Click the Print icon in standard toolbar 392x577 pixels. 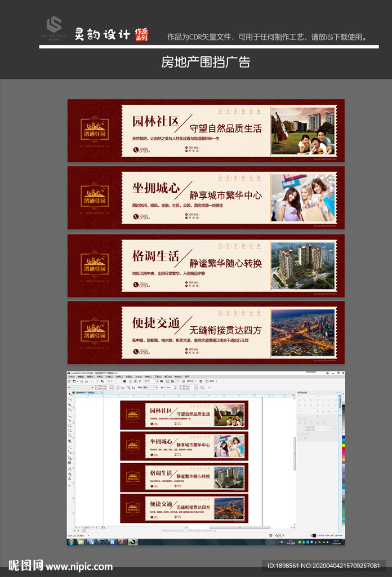coord(86,381)
